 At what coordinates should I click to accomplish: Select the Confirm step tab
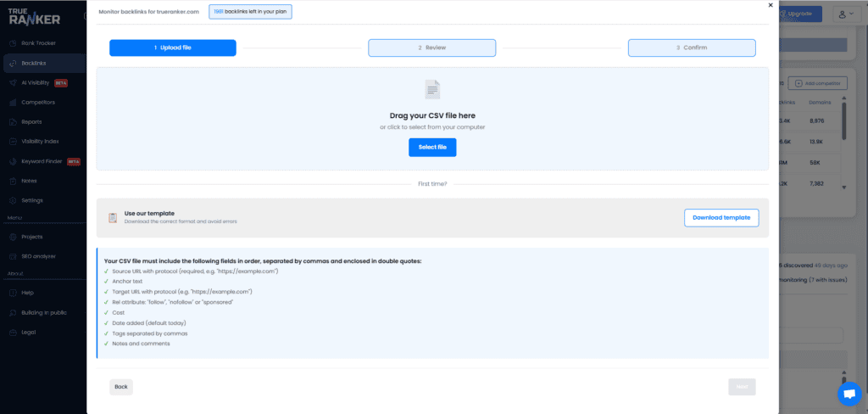[x=691, y=48]
